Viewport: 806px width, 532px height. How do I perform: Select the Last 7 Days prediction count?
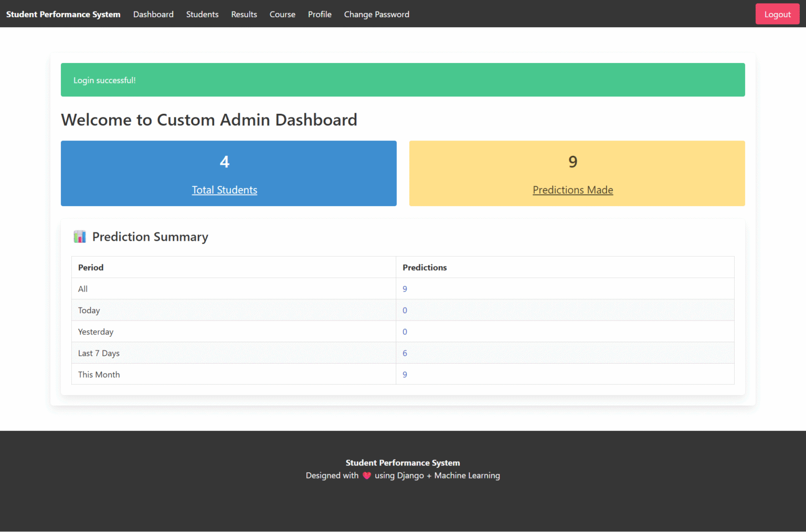pos(405,354)
